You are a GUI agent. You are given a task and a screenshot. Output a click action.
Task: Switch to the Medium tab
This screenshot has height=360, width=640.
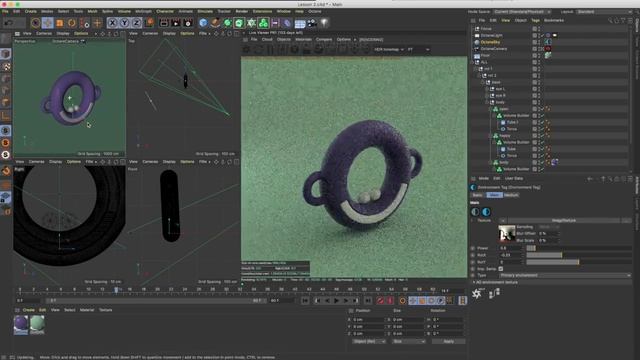tap(511, 195)
